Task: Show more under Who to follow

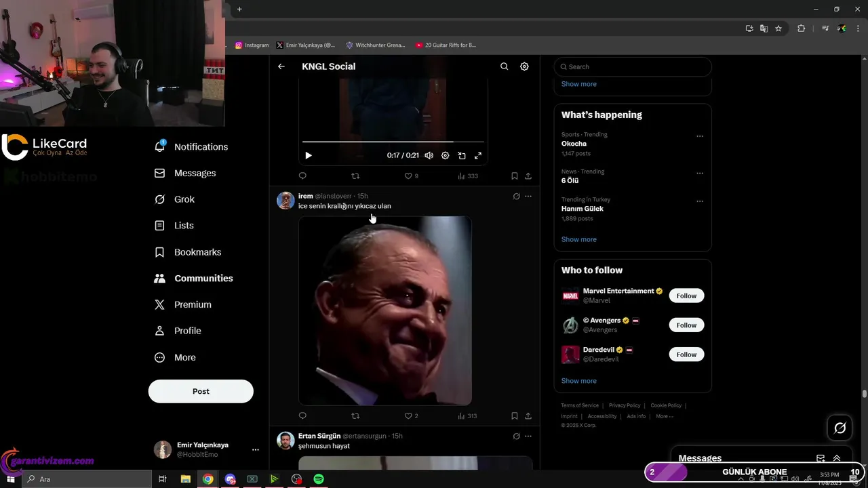Action: click(x=579, y=381)
